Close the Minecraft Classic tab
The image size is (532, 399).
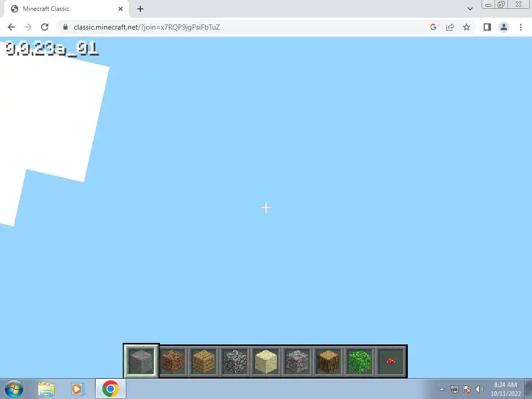(121, 9)
